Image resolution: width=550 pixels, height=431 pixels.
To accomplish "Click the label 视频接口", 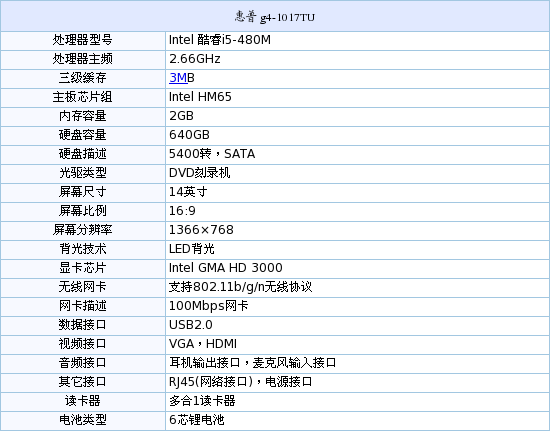I will [82, 344].
